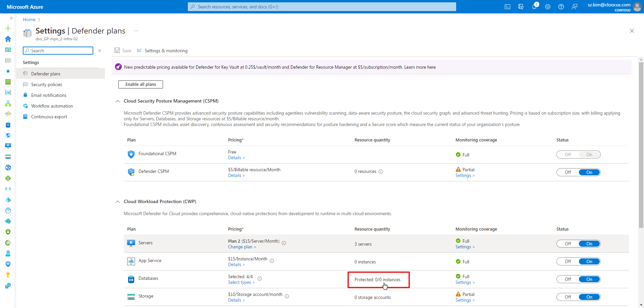Click the Save disk icon in toolbar
The image size is (644, 308).
(117, 50)
